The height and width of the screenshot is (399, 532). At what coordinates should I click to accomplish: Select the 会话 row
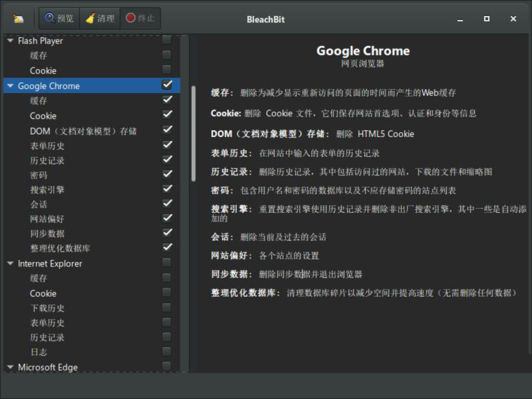(x=39, y=204)
